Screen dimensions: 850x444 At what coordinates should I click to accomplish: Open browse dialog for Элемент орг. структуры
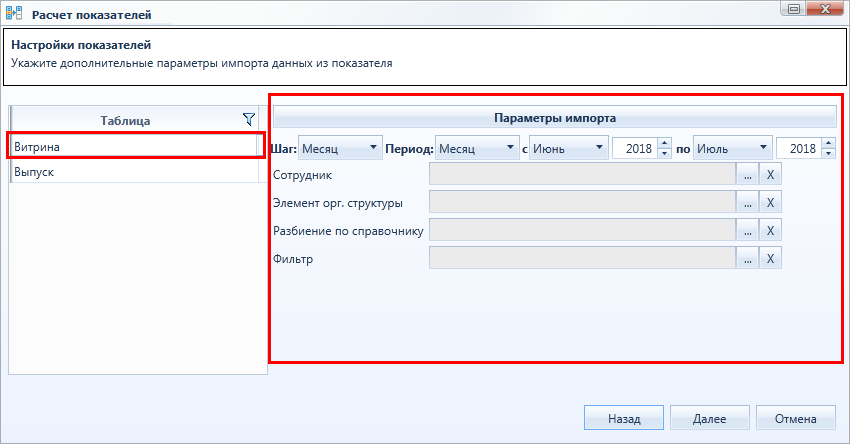[x=748, y=203]
